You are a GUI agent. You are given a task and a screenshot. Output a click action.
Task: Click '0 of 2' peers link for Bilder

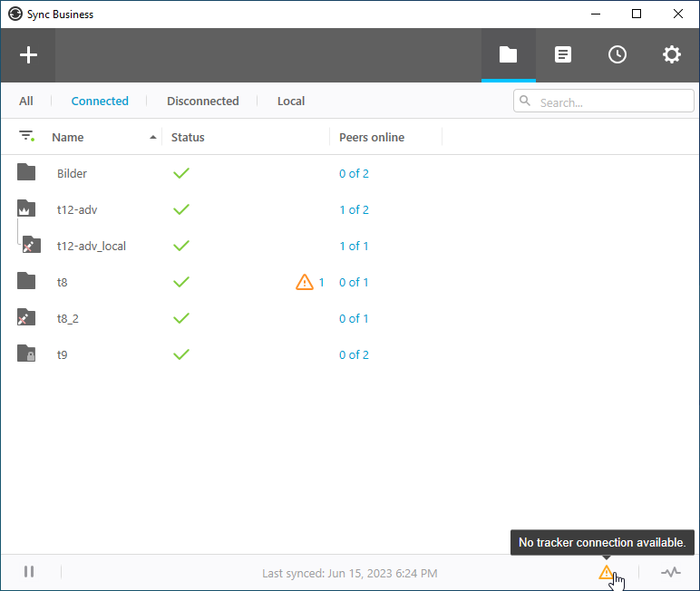pyautogui.click(x=354, y=173)
